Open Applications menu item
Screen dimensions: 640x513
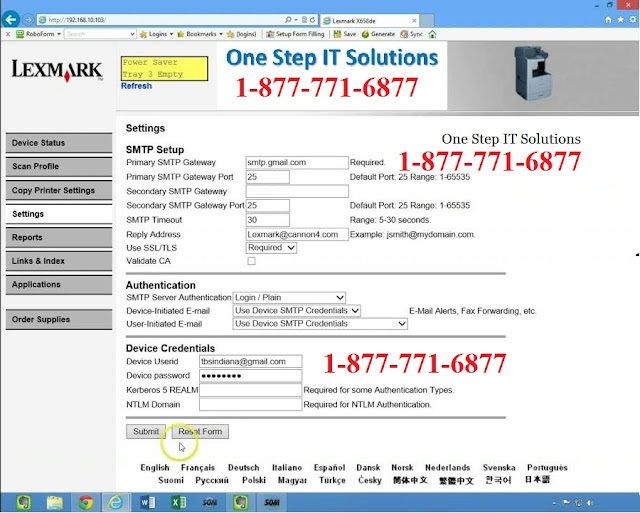pos(59,284)
